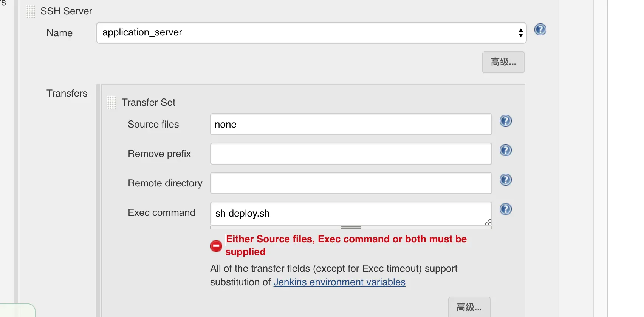Open help for Remote directory field
Screen dimensions: 644x317
click(505, 180)
